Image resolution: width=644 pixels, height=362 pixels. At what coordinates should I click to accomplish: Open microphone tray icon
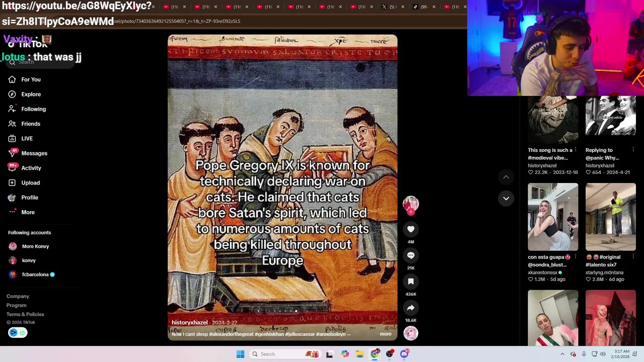coord(584,354)
